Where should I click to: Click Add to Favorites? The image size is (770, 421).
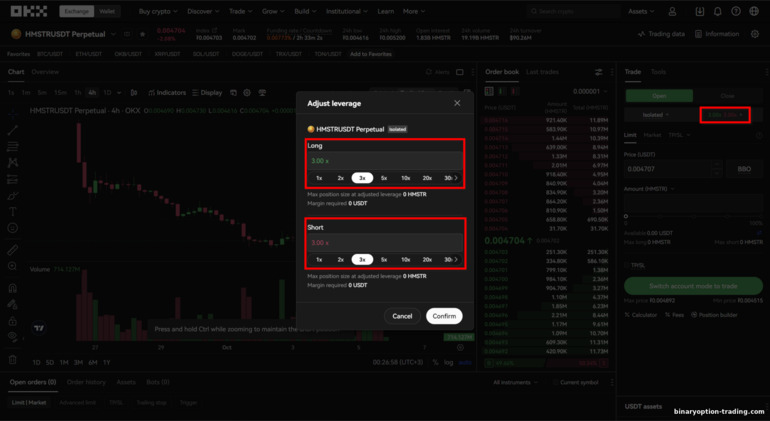click(371, 54)
